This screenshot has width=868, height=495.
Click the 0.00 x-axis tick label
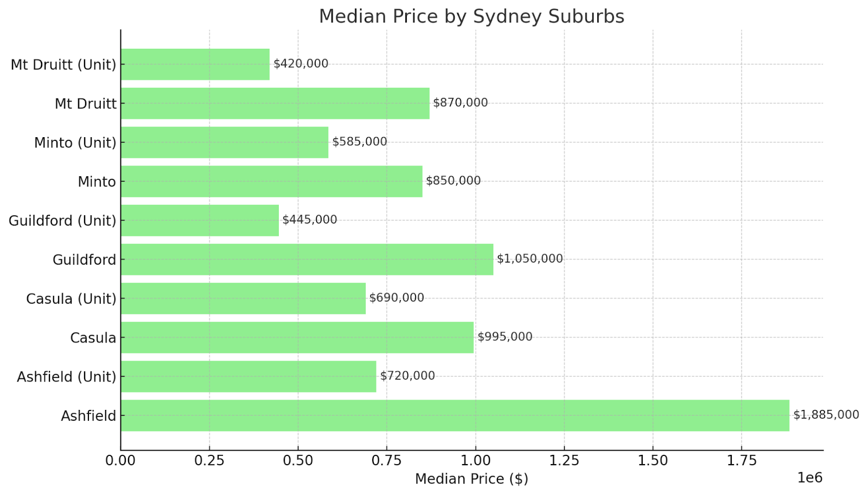tap(120, 461)
